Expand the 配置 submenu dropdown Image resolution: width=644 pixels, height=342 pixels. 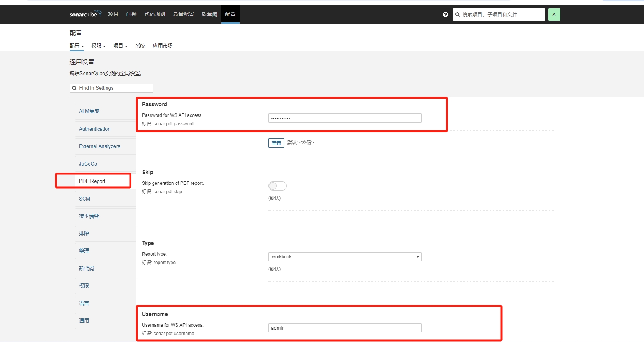77,46
